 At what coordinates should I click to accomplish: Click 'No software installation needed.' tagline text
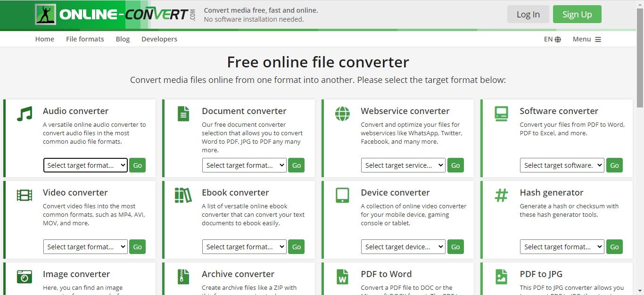[x=254, y=19]
